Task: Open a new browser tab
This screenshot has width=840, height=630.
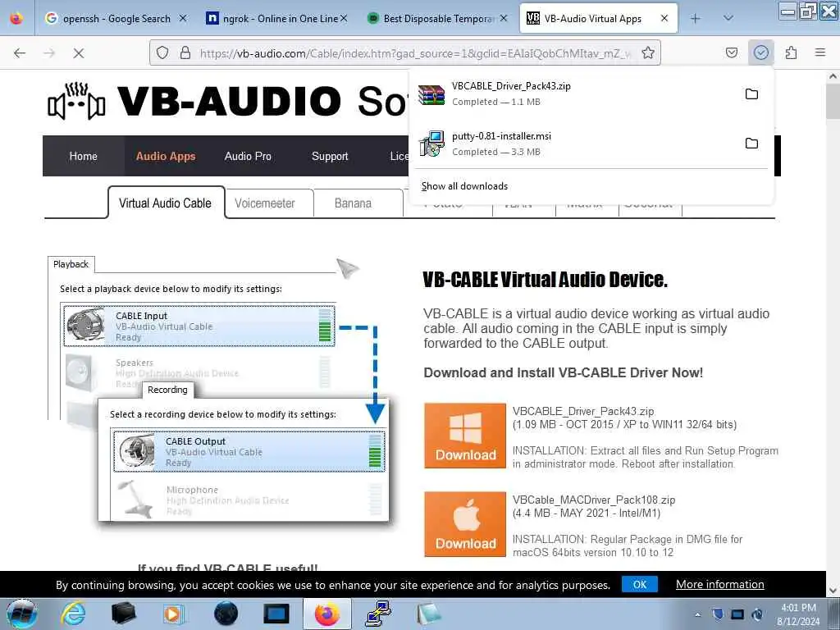Action: pos(695,19)
